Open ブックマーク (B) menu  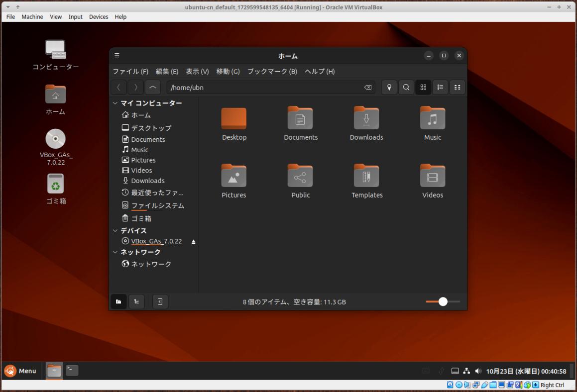tap(272, 71)
